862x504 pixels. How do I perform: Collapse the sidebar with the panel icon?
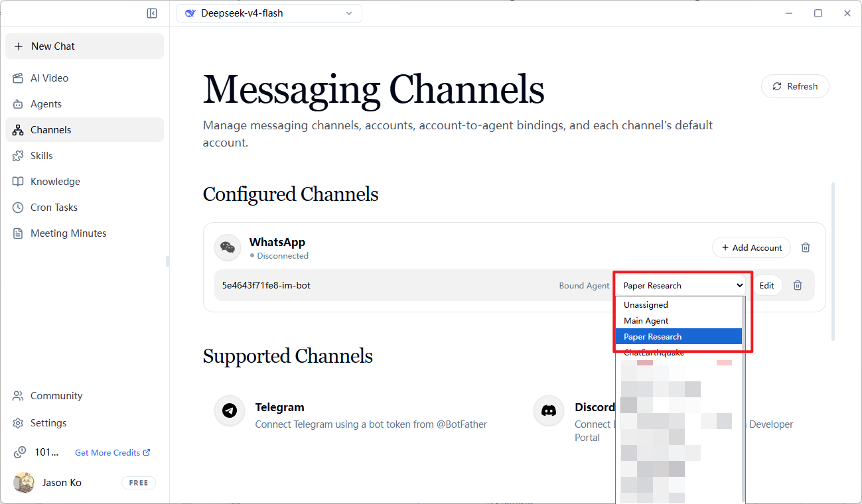pyautogui.click(x=152, y=13)
